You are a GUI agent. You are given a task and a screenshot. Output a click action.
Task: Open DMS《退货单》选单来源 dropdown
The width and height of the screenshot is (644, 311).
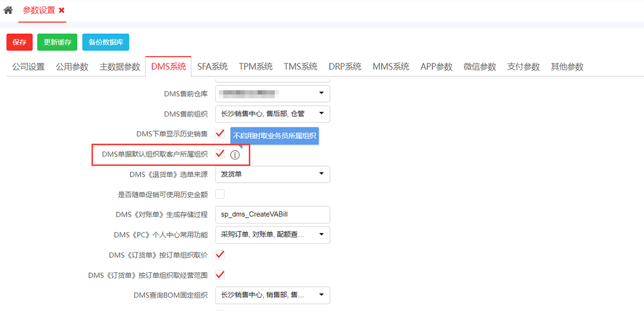(x=272, y=174)
